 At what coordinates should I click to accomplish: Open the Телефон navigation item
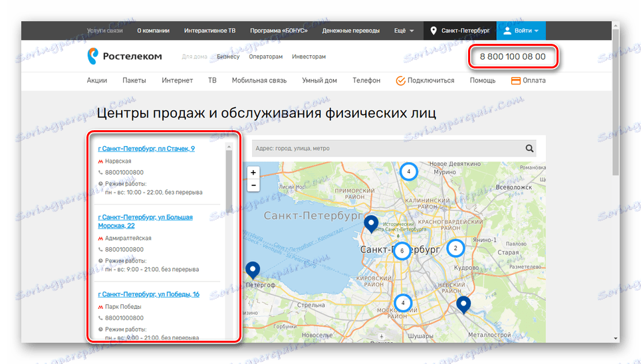click(x=366, y=80)
